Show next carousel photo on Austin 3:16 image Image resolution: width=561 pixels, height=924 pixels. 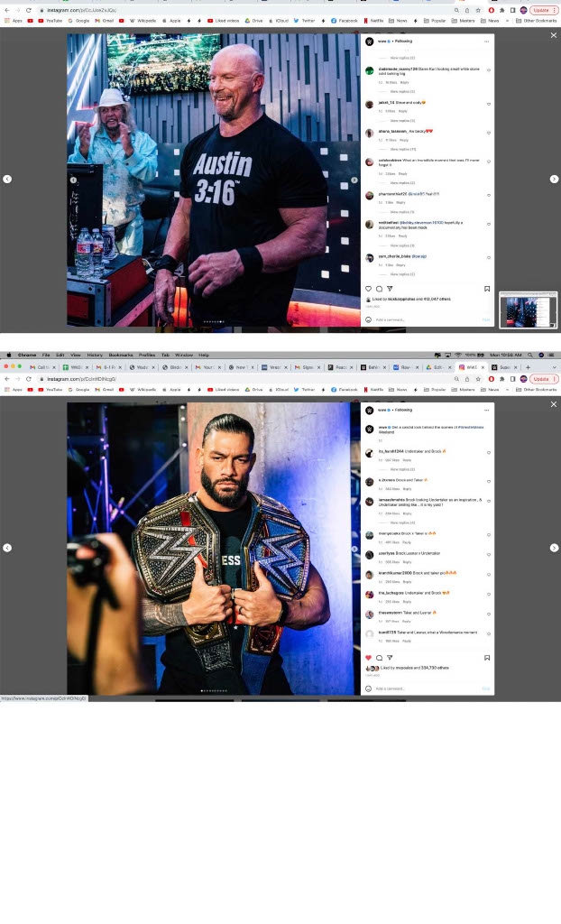[354, 180]
